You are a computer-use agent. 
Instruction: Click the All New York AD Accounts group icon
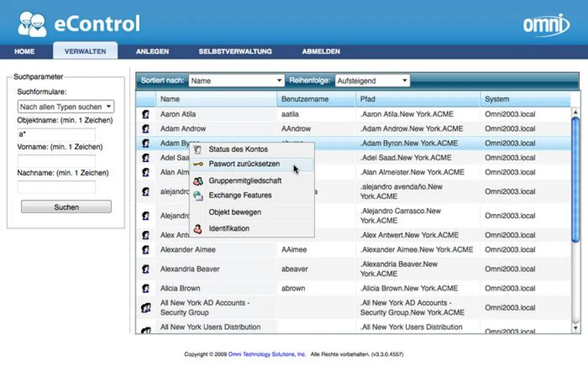[145, 307]
